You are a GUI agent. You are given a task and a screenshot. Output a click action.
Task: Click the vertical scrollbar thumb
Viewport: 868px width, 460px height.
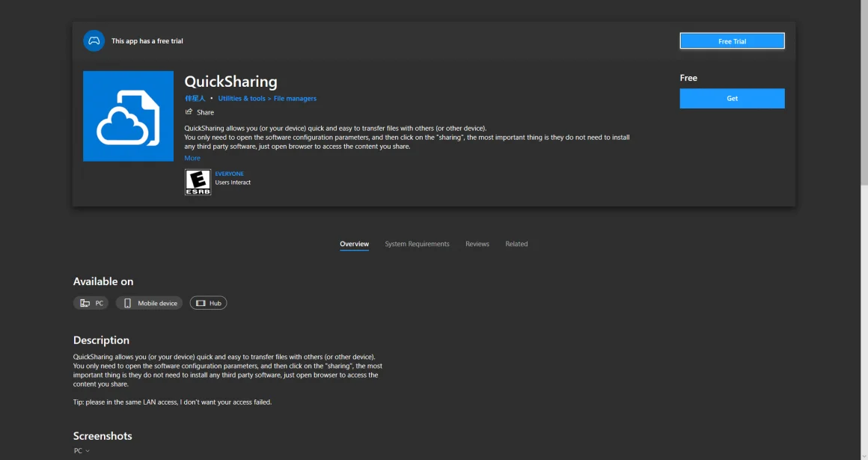pos(864,93)
